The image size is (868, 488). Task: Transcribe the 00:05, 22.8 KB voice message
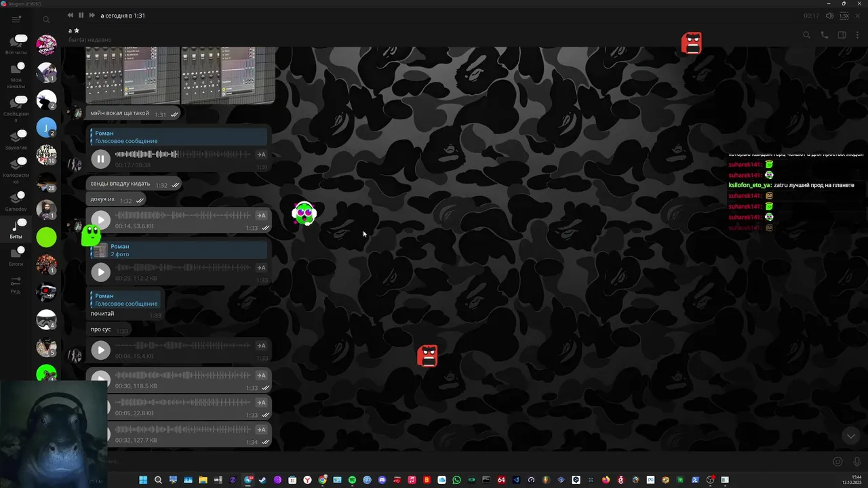pos(261,403)
